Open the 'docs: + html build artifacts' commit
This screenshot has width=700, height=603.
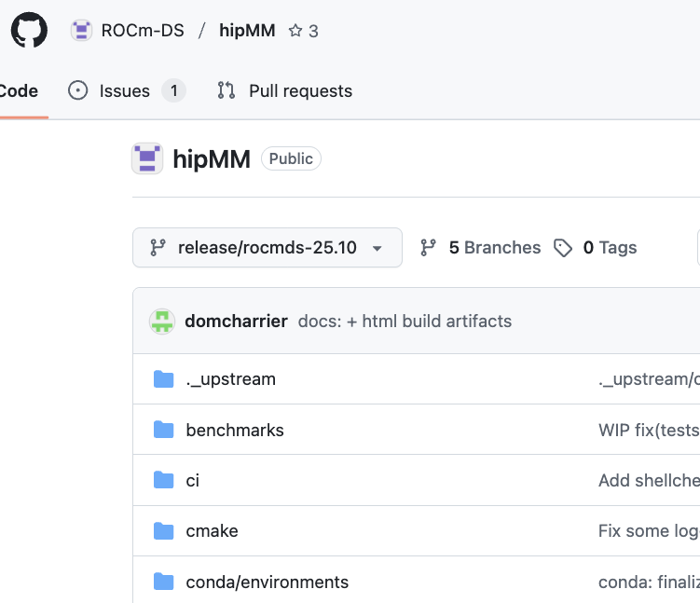pos(405,321)
